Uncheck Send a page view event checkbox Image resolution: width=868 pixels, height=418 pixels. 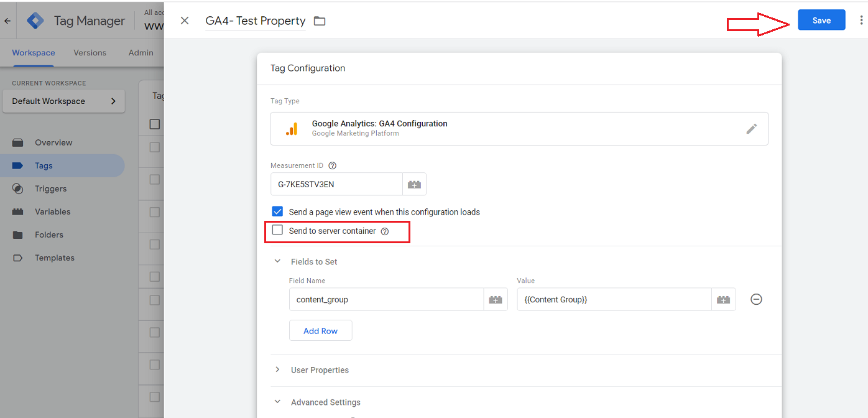pos(277,211)
